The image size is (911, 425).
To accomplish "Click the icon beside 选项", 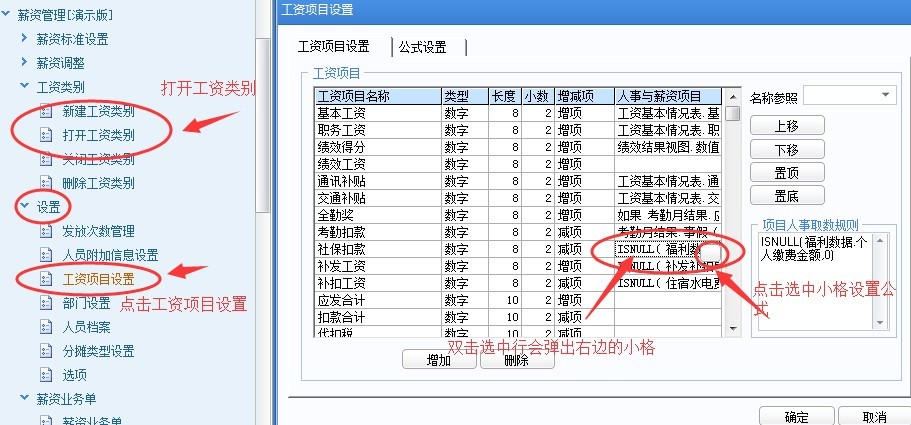I will pos(44,375).
